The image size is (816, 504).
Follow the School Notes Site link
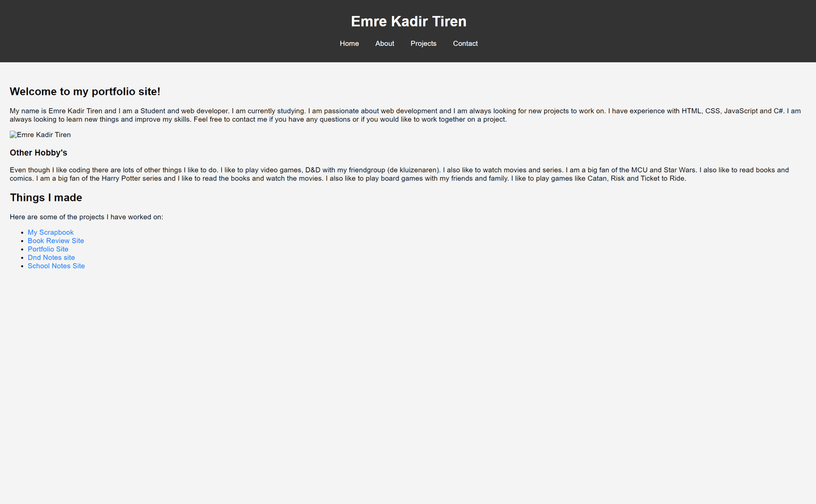[56, 266]
